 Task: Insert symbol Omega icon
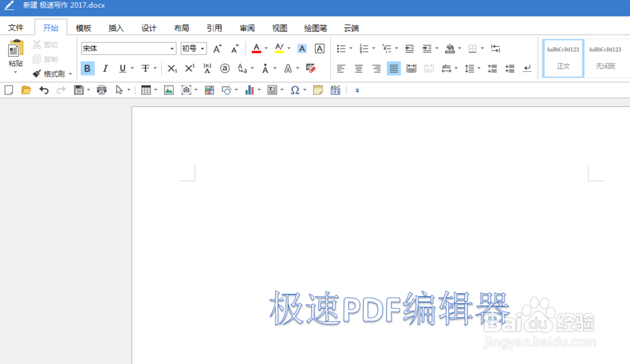click(x=295, y=90)
